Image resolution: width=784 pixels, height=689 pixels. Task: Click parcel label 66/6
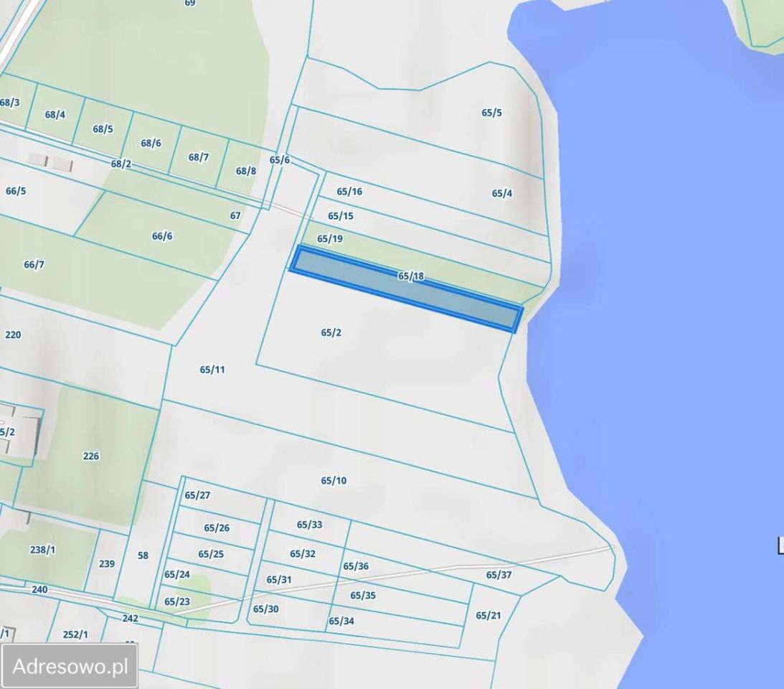pyautogui.click(x=162, y=236)
